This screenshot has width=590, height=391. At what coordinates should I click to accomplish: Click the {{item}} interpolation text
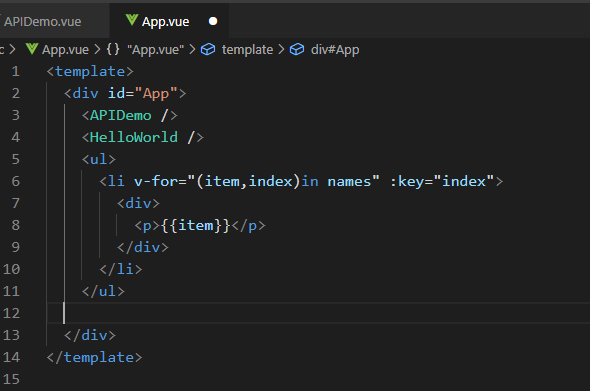point(195,225)
